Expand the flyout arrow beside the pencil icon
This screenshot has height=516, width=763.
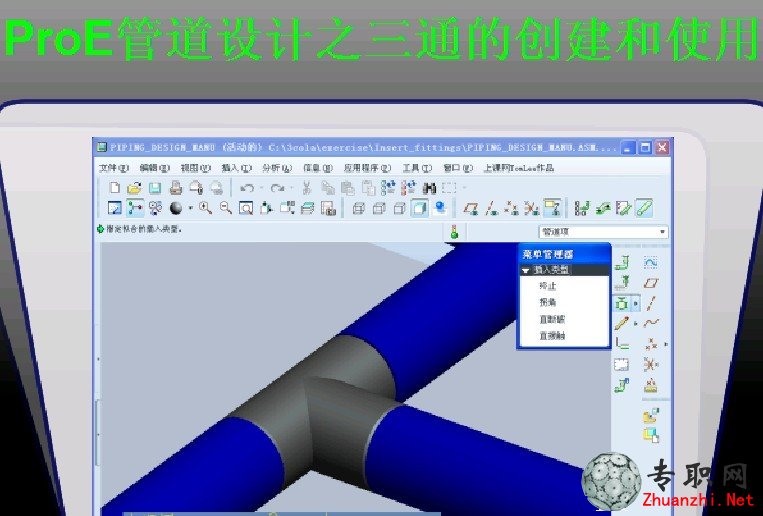[636, 323]
